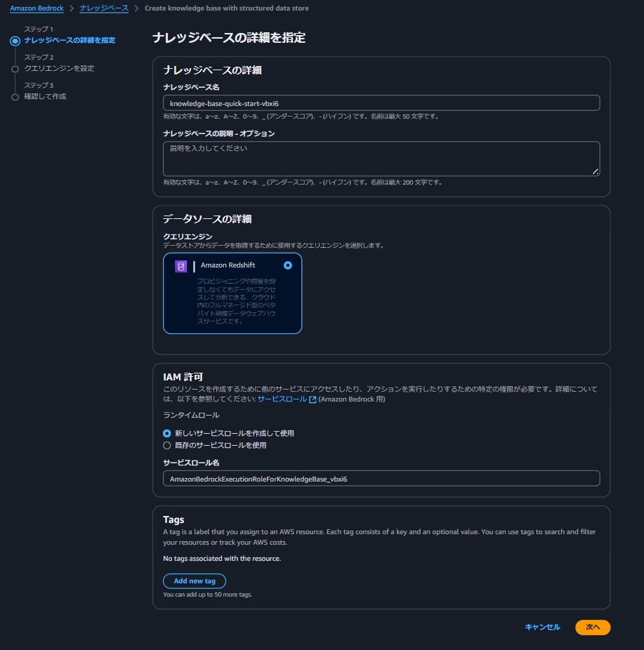Click the データソースの詳細 heading
Viewport: 644px width, 650px height.
coord(207,219)
